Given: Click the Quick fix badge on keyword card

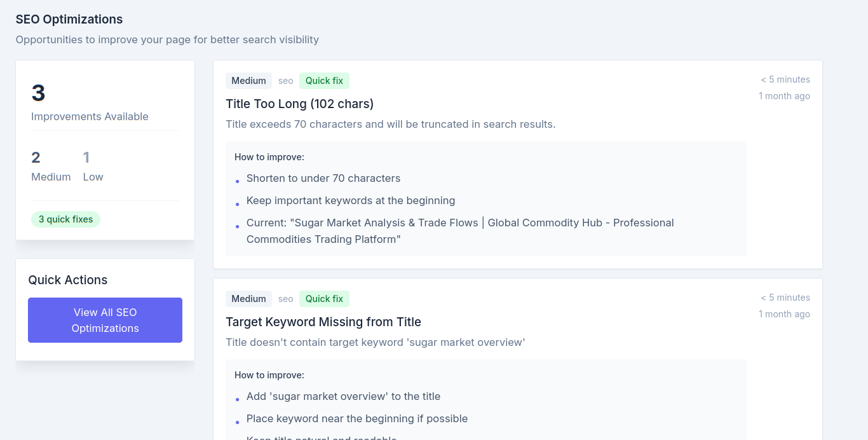Looking at the screenshot, I should click(x=324, y=299).
